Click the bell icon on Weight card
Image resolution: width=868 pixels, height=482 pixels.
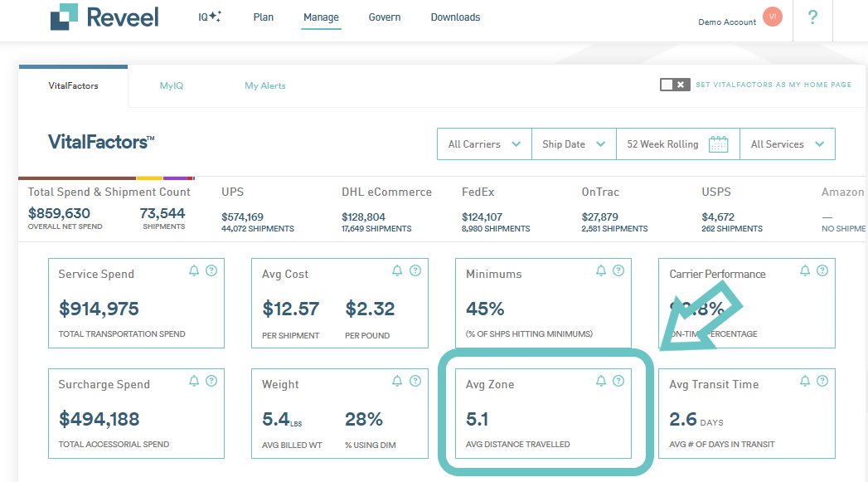point(397,381)
